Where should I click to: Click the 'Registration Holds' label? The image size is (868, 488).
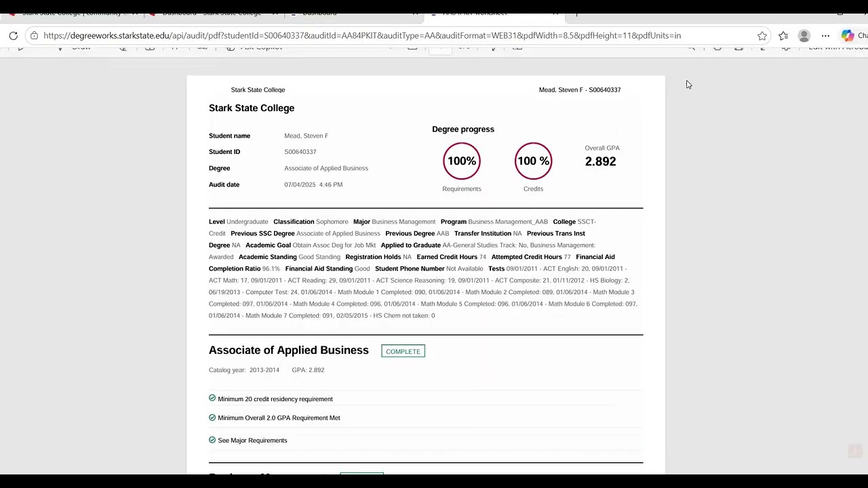373,257
